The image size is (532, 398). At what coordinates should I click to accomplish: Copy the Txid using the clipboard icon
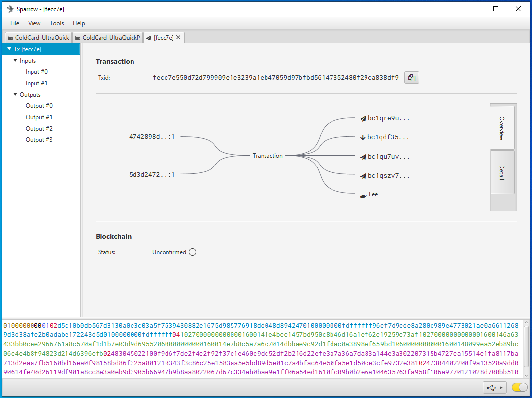[x=411, y=78]
